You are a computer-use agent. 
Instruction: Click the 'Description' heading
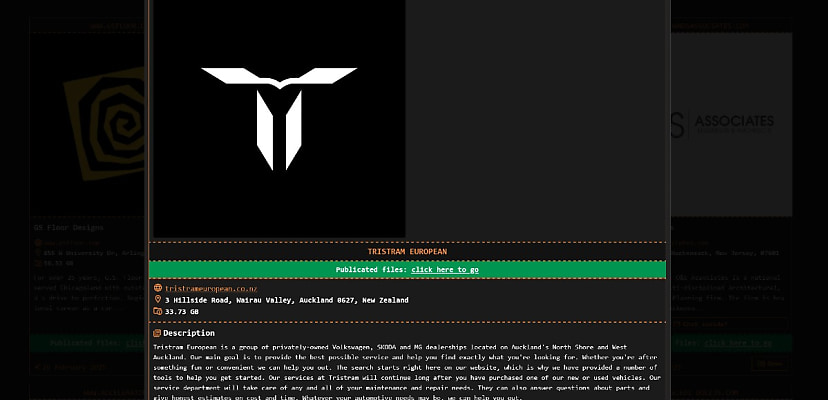189,333
